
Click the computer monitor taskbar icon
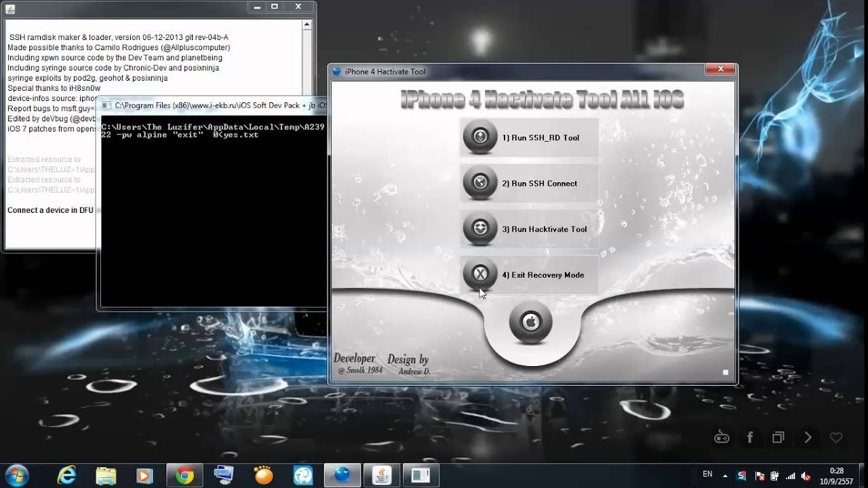224,475
